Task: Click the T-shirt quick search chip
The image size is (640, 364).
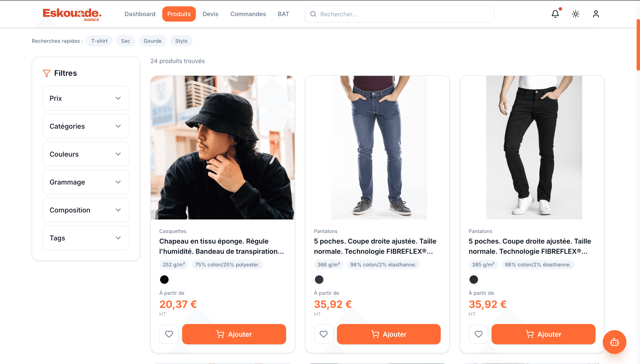Action: [x=99, y=41]
